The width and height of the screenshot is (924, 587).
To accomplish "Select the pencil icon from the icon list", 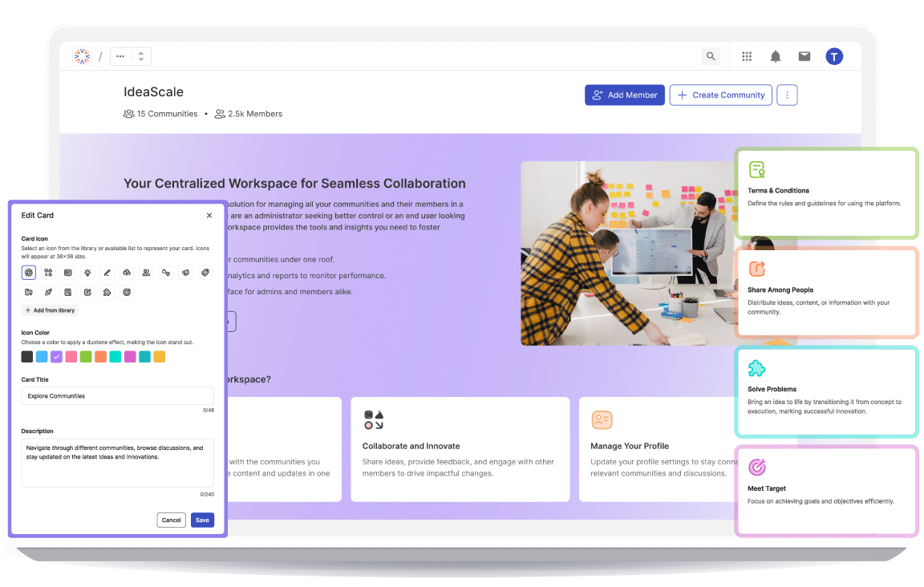I will (107, 273).
